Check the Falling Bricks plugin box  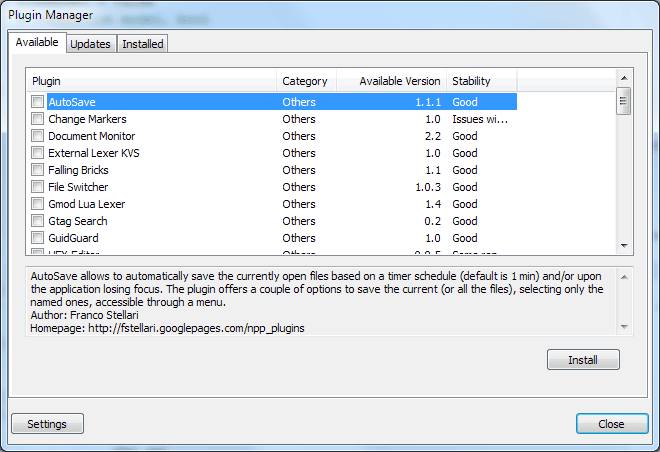pos(37,170)
